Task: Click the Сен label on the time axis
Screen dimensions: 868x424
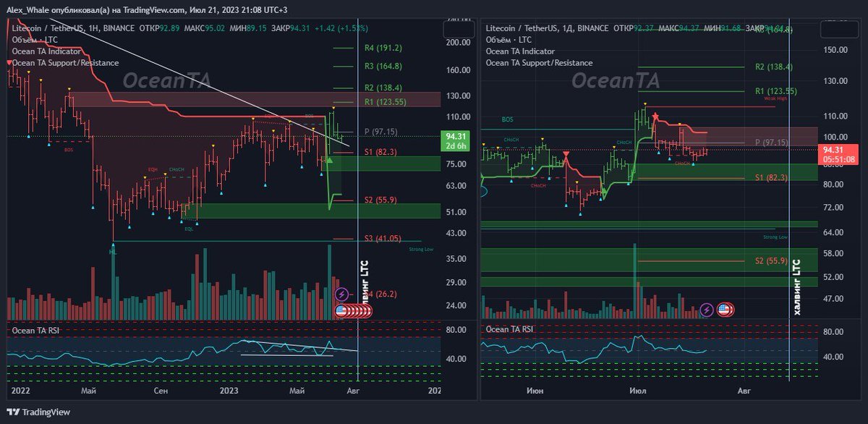Action: 161,391
